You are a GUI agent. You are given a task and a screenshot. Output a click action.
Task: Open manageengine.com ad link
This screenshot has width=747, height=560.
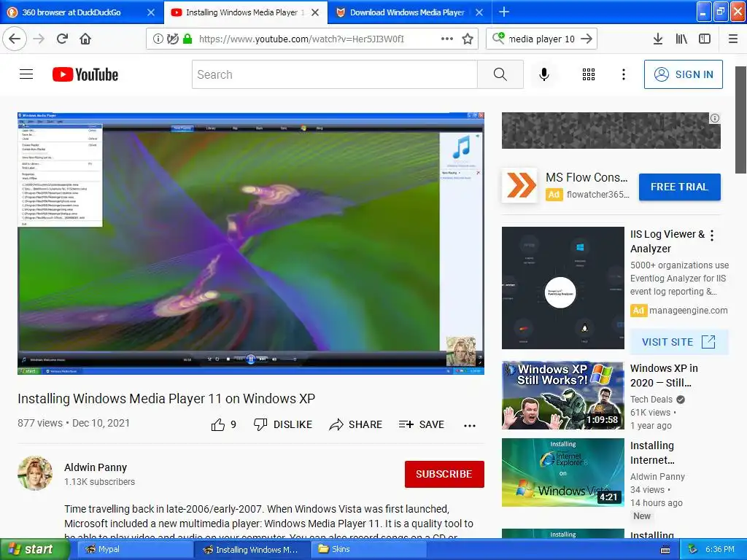click(688, 311)
